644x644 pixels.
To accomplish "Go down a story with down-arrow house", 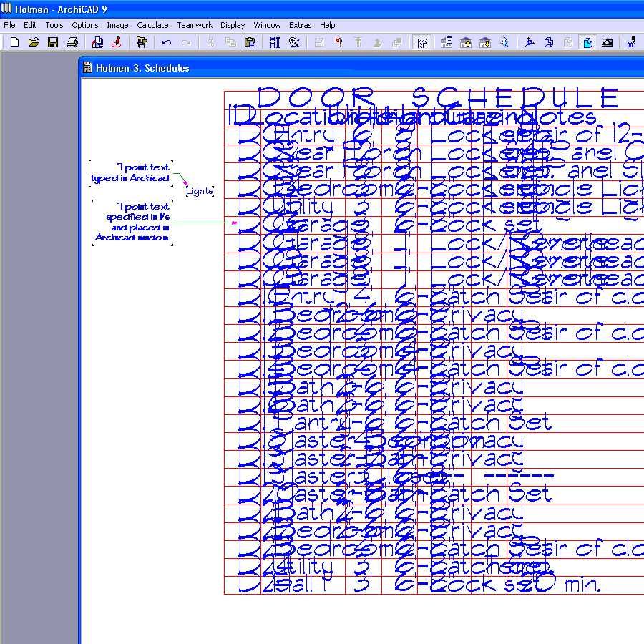I will [x=485, y=42].
